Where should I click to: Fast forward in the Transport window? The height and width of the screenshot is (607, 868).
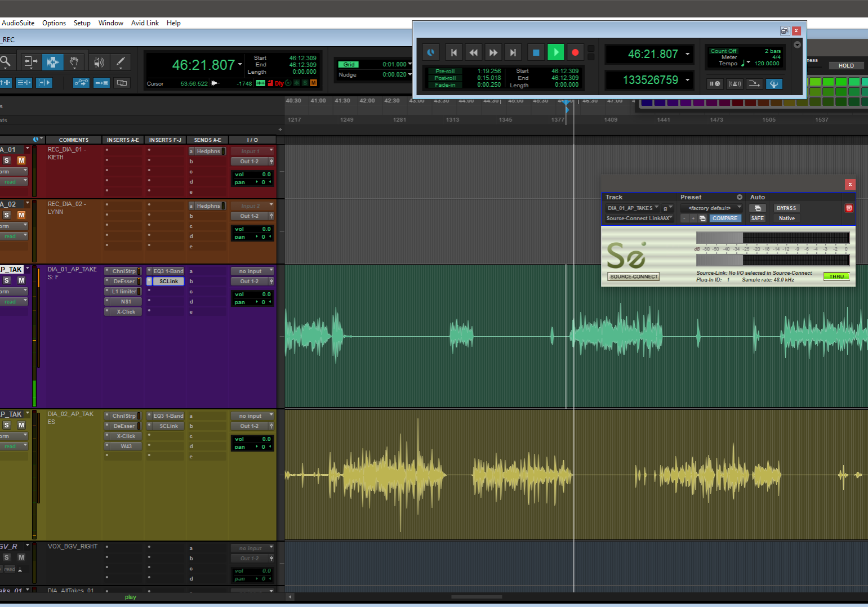493,52
